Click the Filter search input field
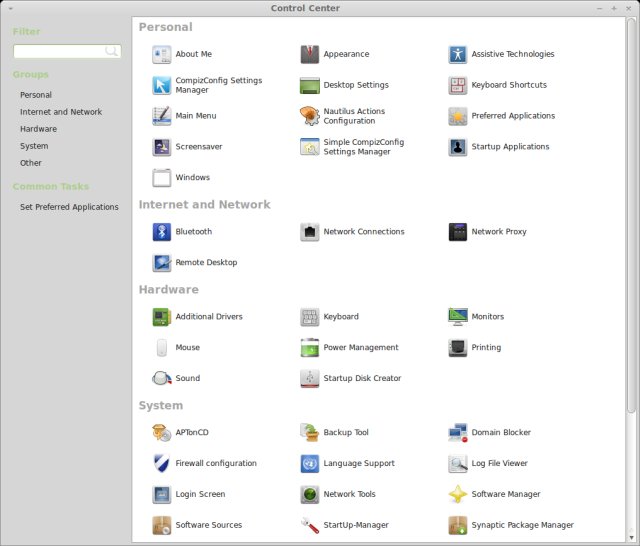This screenshot has height=546, width=640. coord(60,51)
